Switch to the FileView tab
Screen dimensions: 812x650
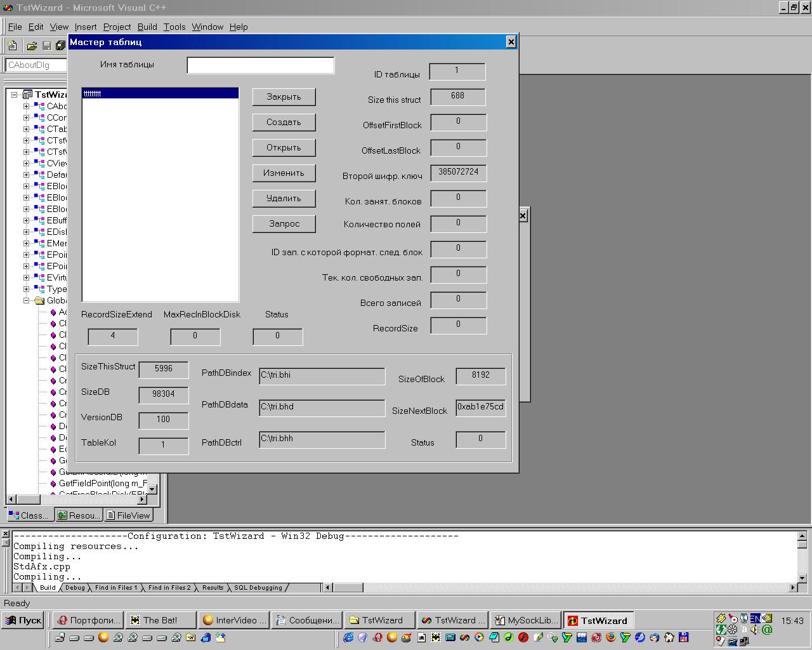[129, 515]
